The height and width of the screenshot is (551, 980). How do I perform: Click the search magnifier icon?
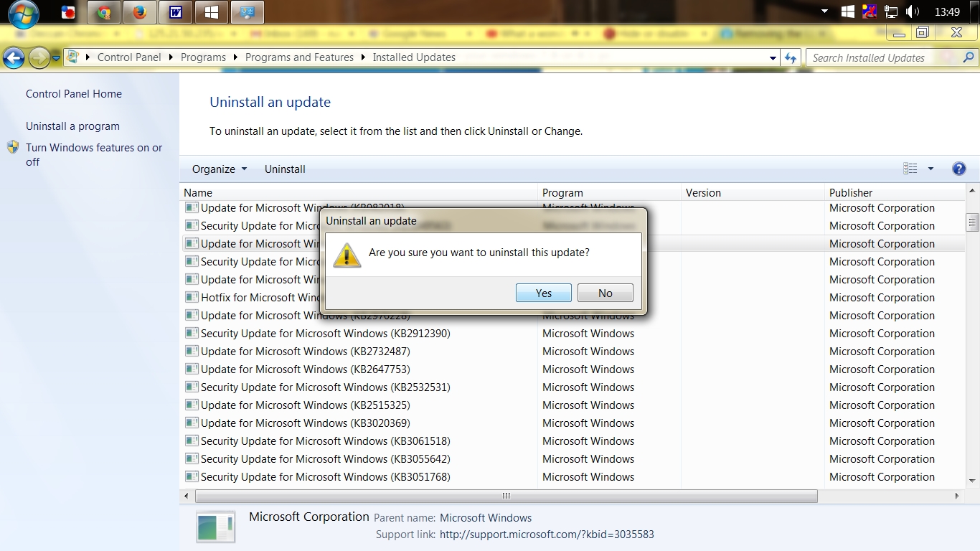pyautogui.click(x=968, y=57)
